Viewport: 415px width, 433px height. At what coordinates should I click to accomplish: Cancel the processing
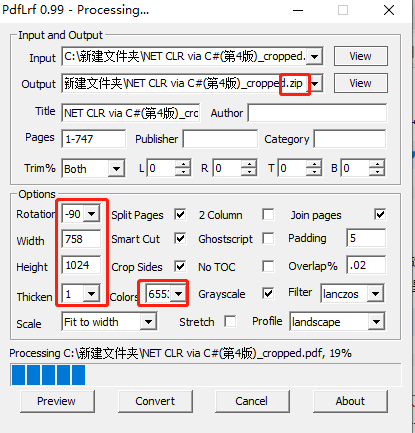click(x=252, y=401)
